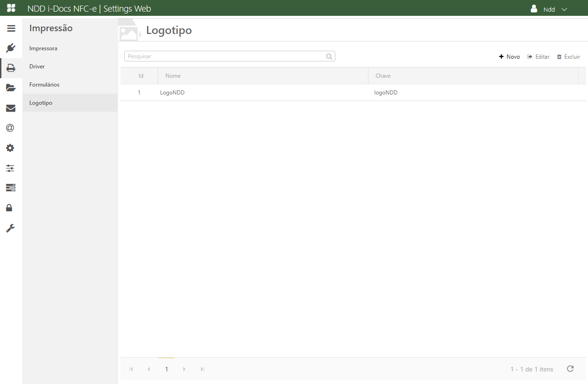588x384 pixels.
Task: Click the Novo button
Action: (x=509, y=57)
